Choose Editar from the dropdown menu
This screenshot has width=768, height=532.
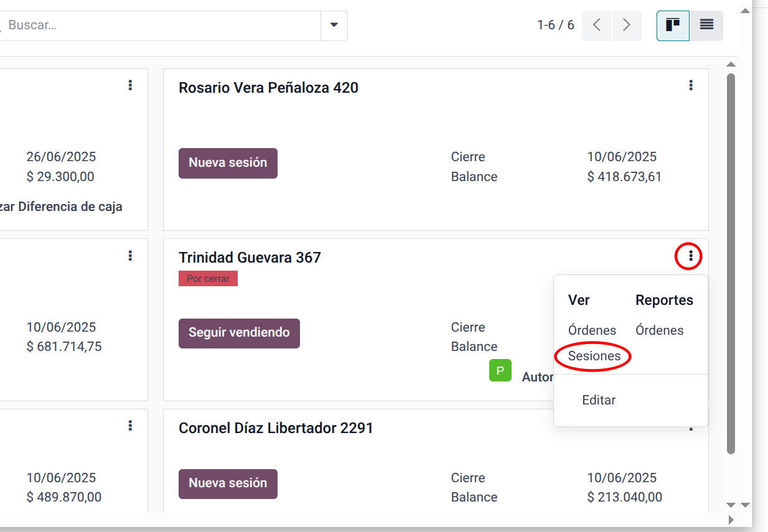tap(599, 400)
